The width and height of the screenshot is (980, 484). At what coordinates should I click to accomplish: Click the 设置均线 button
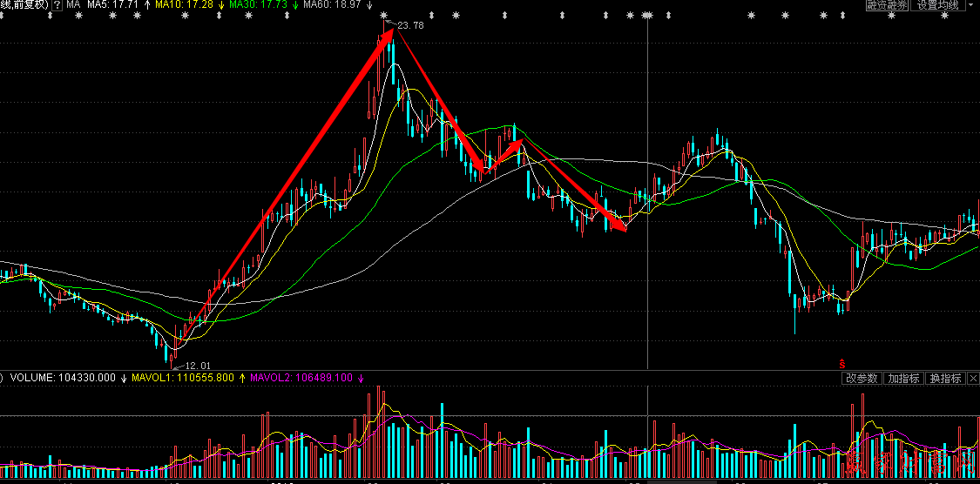[x=937, y=5]
